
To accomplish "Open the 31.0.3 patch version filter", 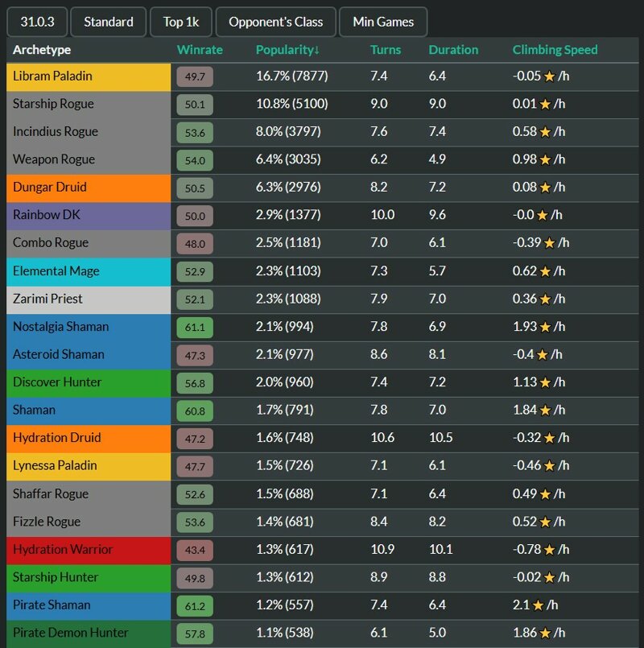I will point(37,22).
